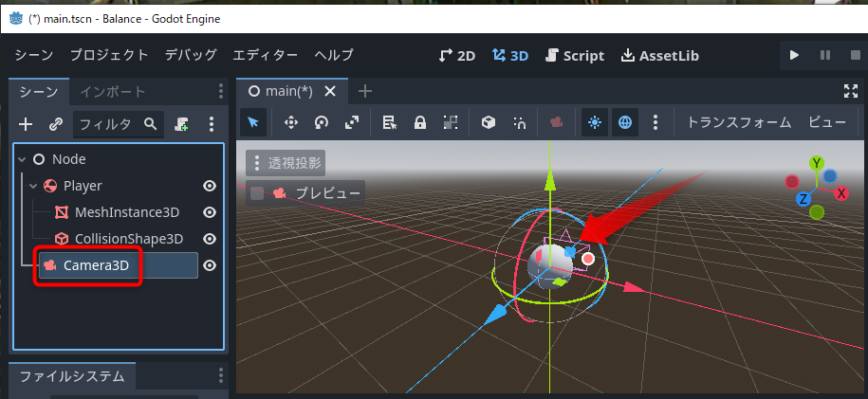Activate the Move Mode tool
Image resolution: width=868 pixels, height=399 pixels.
coord(291,122)
